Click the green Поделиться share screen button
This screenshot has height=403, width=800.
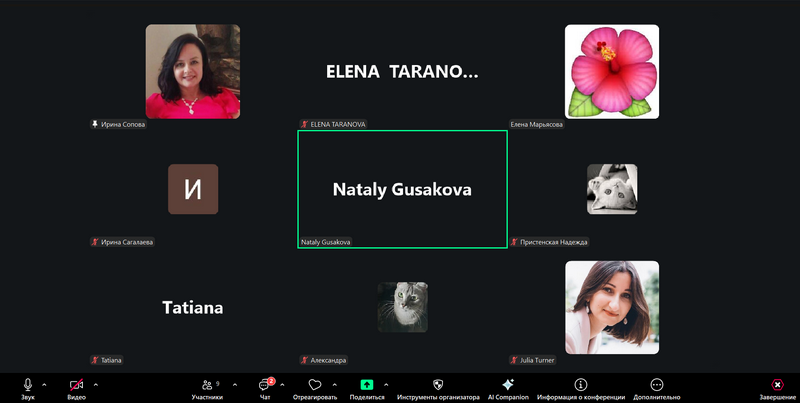[367, 385]
